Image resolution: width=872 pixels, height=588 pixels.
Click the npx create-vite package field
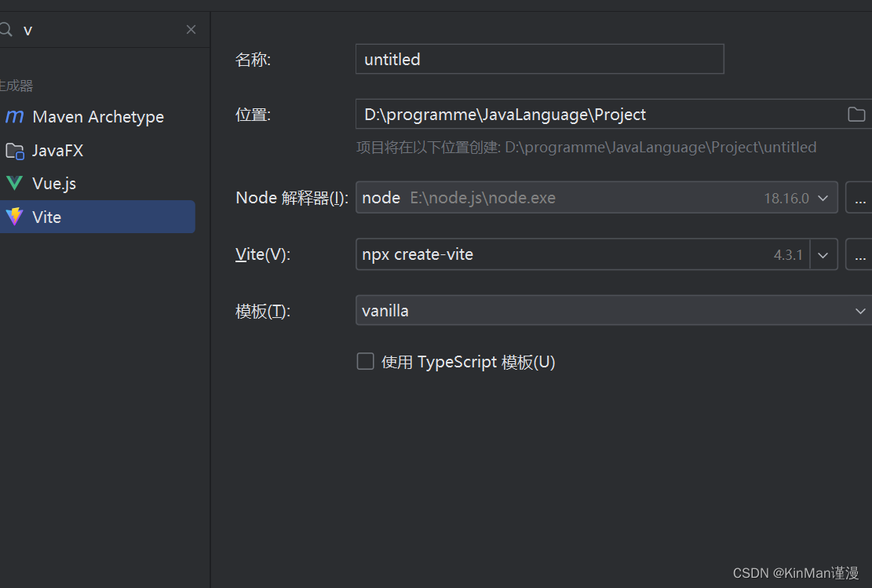pos(583,255)
